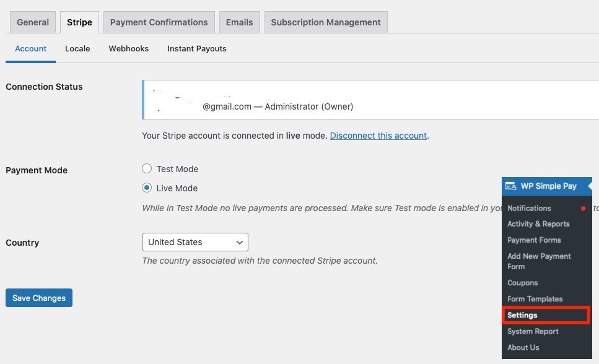
Task: Open the Payment Confirmations tab
Action: pyautogui.click(x=159, y=22)
